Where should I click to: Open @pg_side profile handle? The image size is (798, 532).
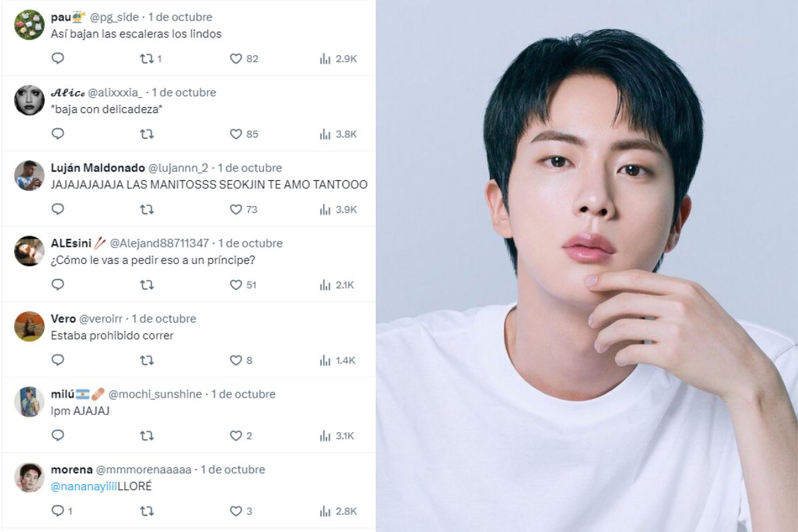pyautogui.click(x=114, y=17)
